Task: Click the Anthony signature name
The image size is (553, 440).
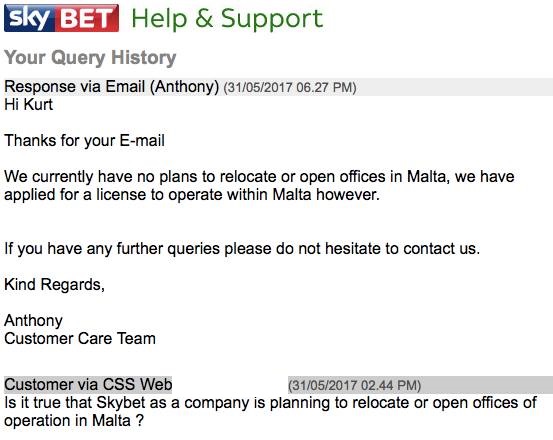Action: click(x=34, y=321)
